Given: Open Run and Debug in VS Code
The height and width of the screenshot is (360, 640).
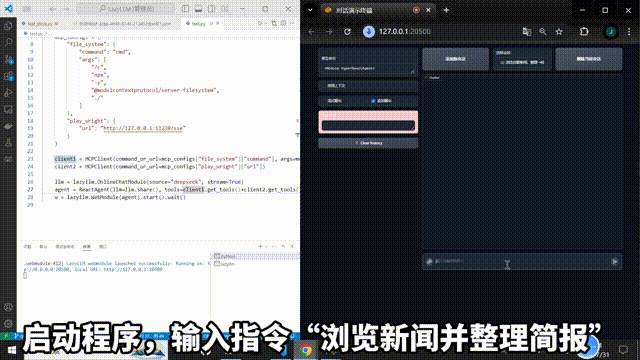Looking at the screenshot, I should (x=8, y=93).
